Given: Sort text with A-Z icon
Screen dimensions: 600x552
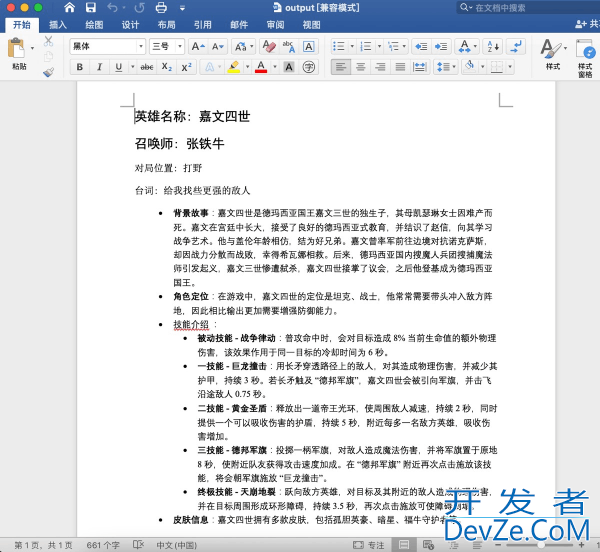Looking at the screenshot, I should 493,46.
